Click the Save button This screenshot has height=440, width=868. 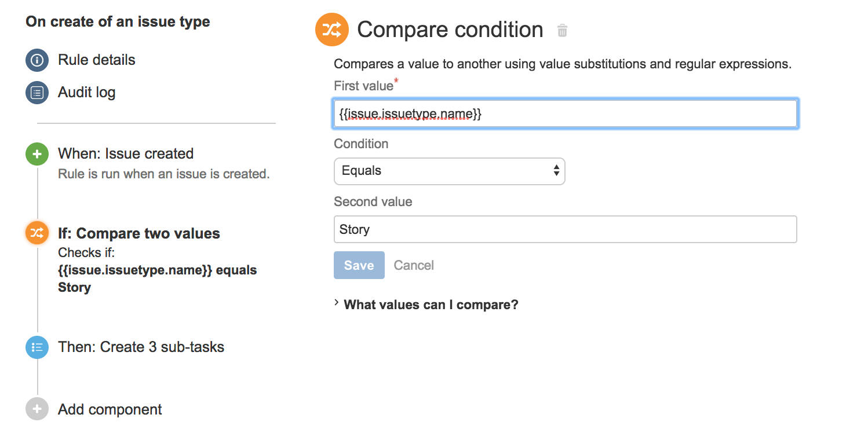click(359, 265)
